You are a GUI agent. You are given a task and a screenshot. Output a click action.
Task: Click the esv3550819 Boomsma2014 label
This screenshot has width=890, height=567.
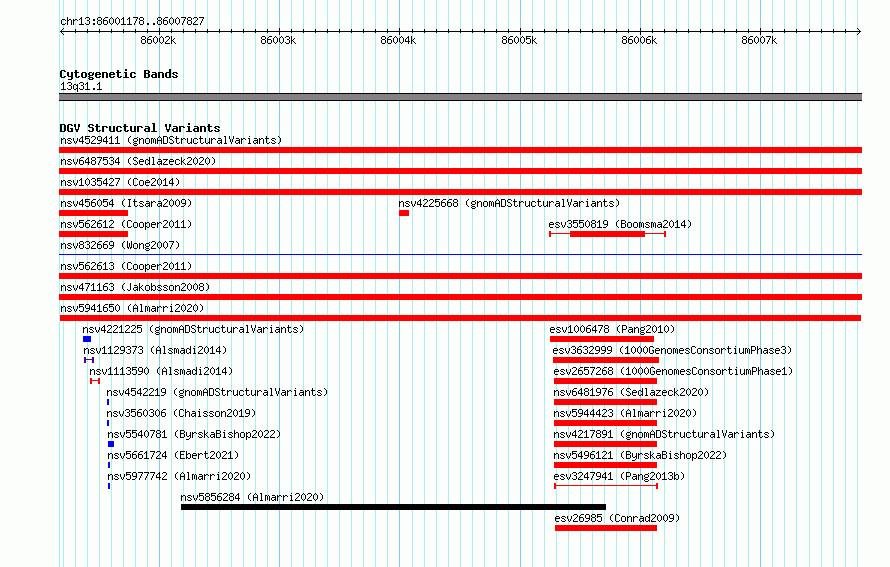click(x=620, y=224)
